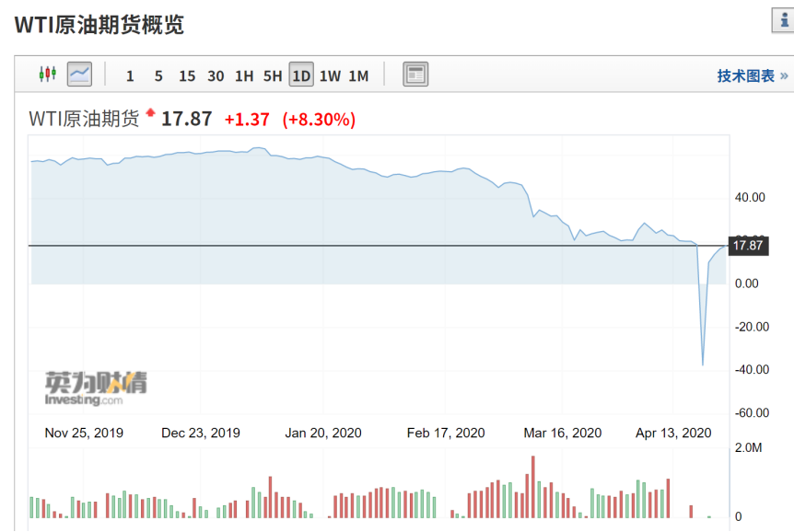Click the red up-arrow price indicator
The image size is (794, 532).
coord(150,115)
